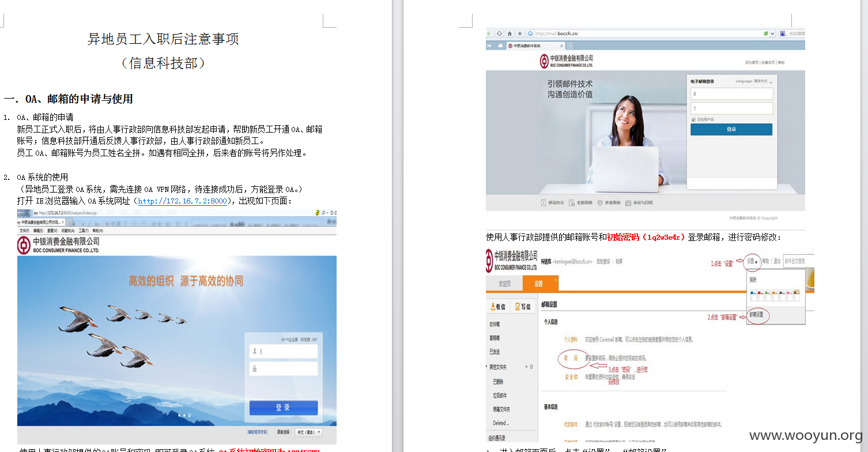Click the 移动办公 icon on the mail login page
The image size is (868, 452).
pyautogui.click(x=544, y=202)
